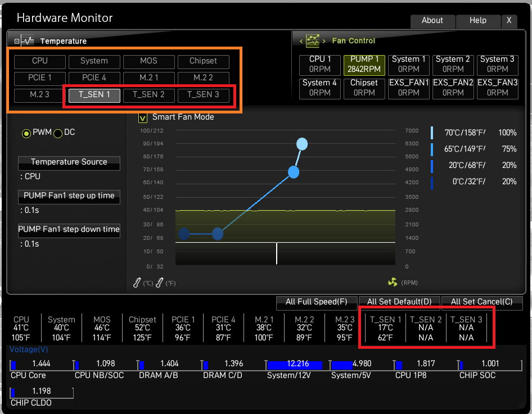Select the DC radio button
The width and height of the screenshot is (532, 414).
point(58,134)
